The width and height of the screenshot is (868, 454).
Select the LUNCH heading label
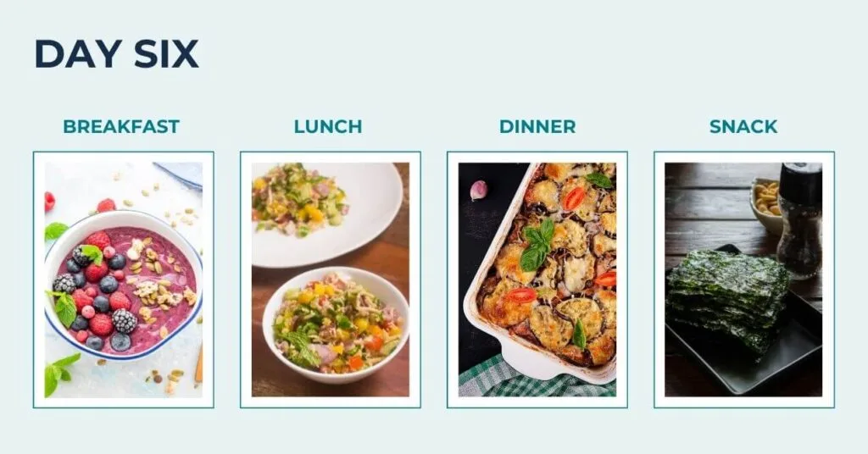pyautogui.click(x=328, y=127)
